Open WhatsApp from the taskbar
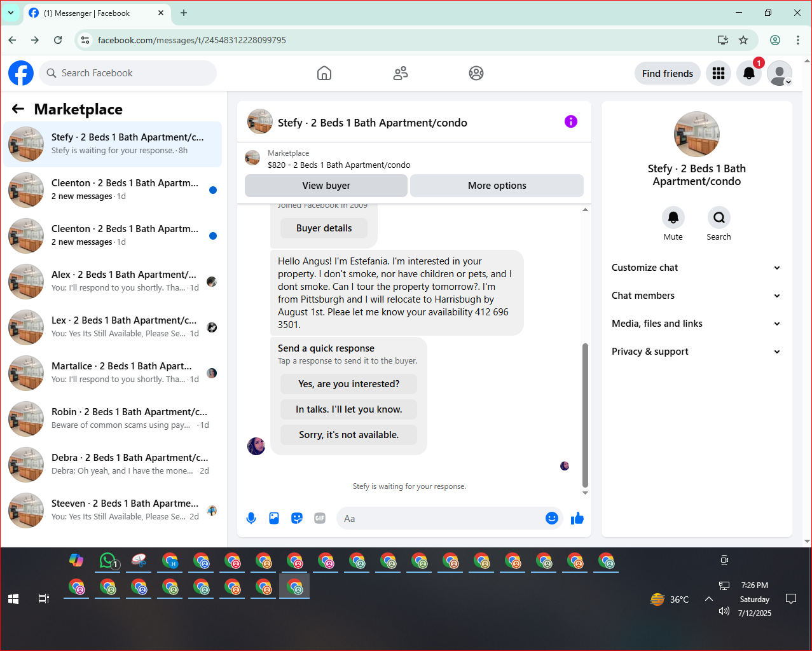This screenshot has width=812, height=651. [x=108, y=561]
